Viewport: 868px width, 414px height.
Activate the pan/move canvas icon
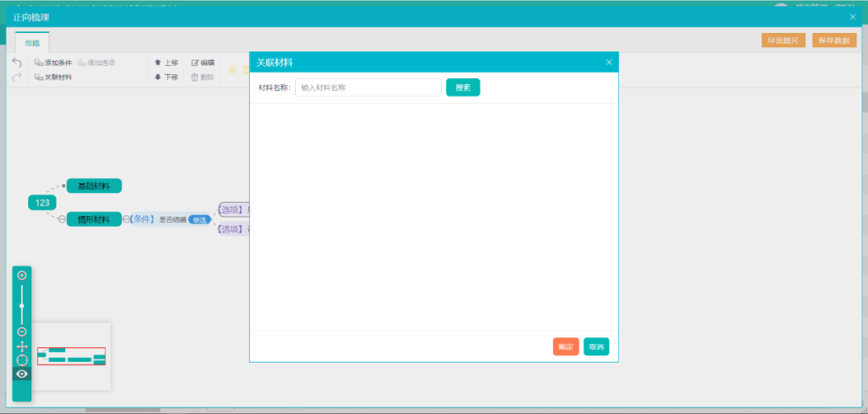point(22,346)
